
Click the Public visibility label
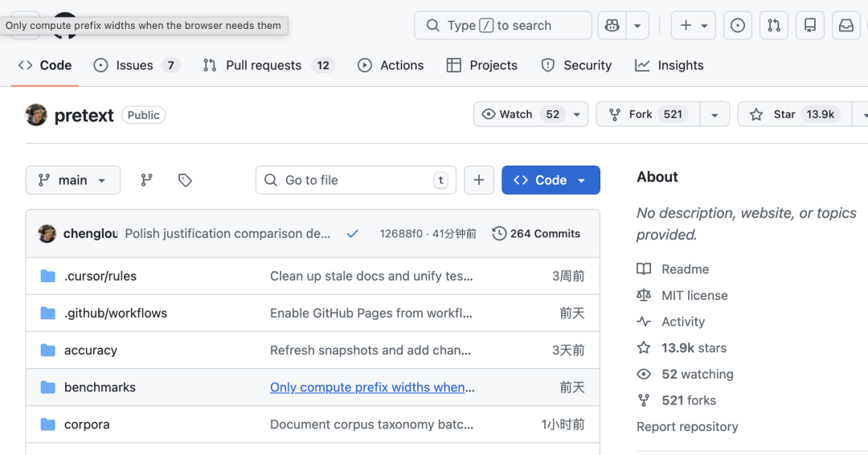[143, 115]
